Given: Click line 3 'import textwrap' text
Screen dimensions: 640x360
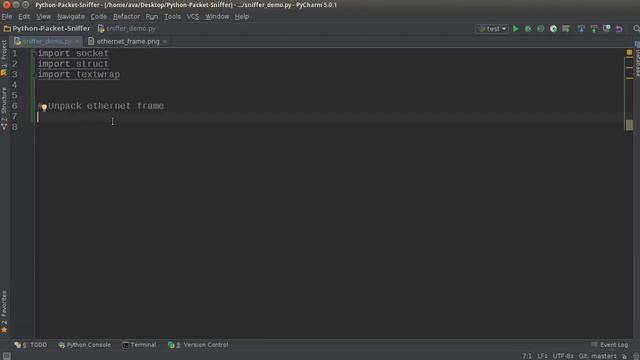Looking at the screenshot, I should coord(79,75).
